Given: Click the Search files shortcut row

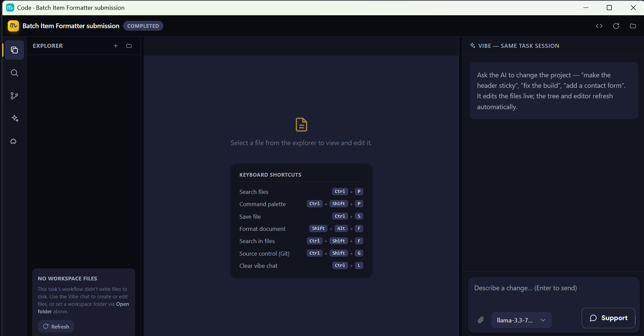Looking at the screenshot, I should click(301, 192).
